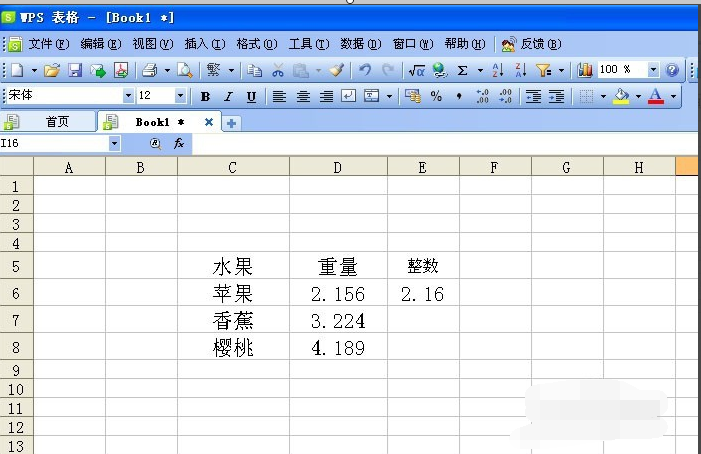Image resolution: width=701 pixels, height=454 pixels.
Task: Add new document tab plus button
Action: click(231, 123)
